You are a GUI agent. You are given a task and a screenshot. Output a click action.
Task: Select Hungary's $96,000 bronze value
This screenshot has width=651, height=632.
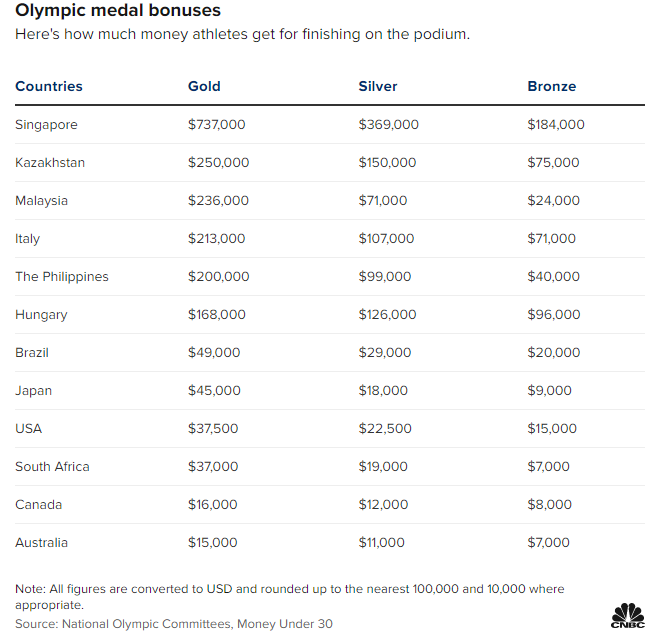(x=553, y=314)
